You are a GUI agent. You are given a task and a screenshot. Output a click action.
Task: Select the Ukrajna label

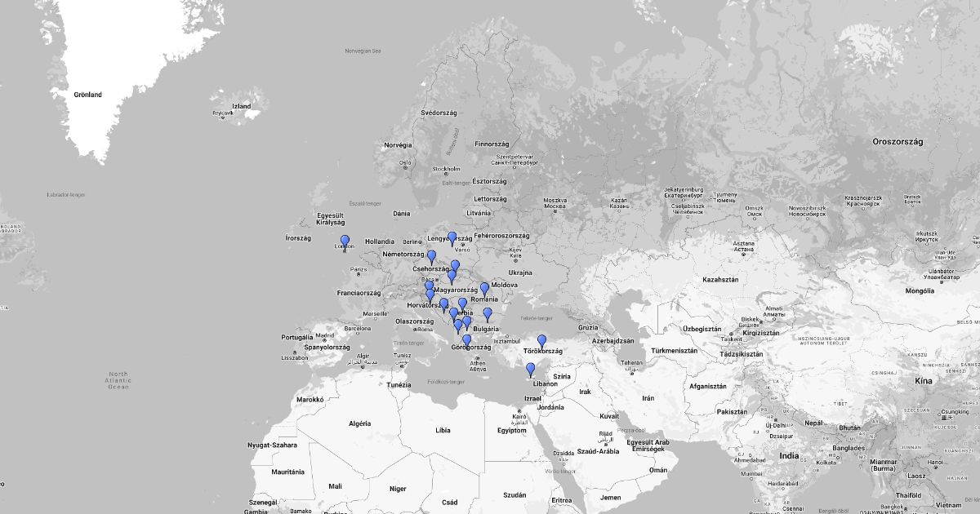(x=520, y=273)
